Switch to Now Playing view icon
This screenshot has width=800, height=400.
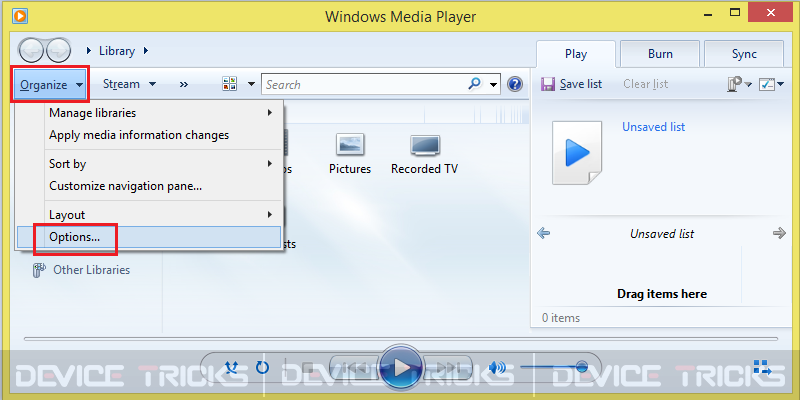pyautogui.click(x=763, y=367)
